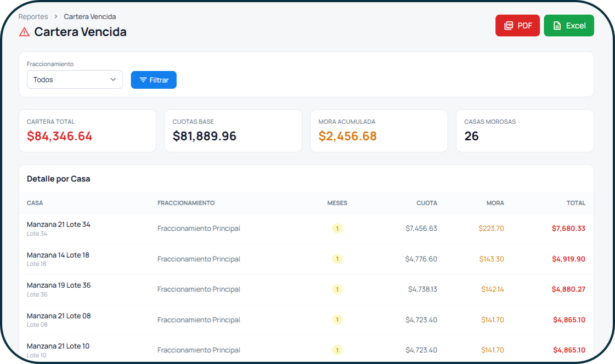Click the Cartera Total summary card
615x364 pixels.
point(87,131)
